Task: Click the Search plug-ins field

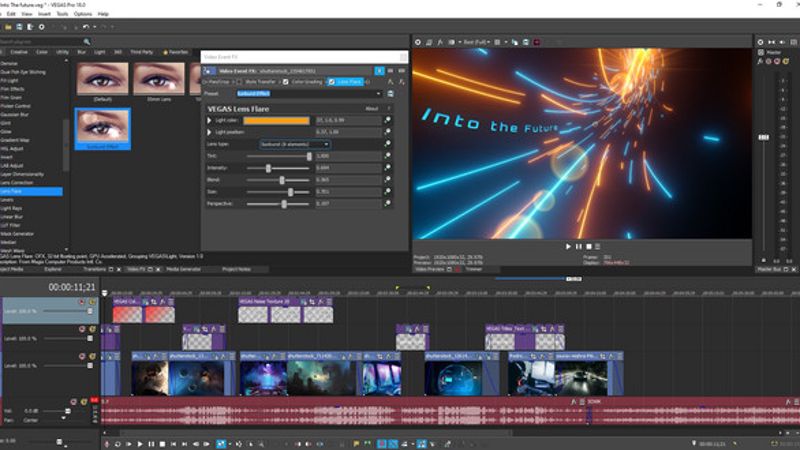Action: pos(41,41)
